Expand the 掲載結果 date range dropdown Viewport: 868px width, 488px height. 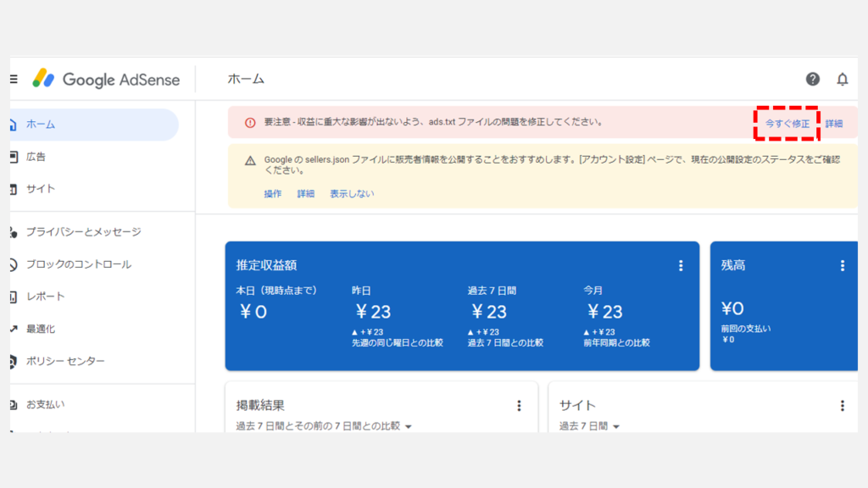coord(408,426)
